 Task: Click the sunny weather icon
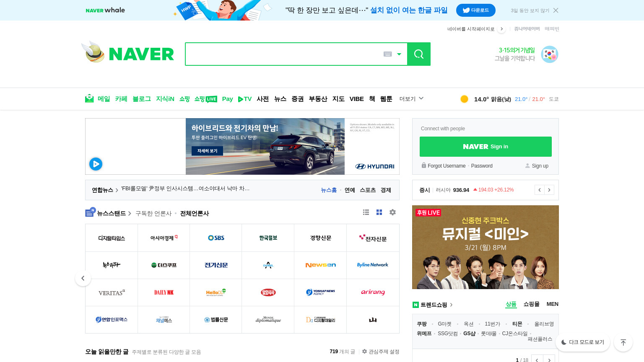pyautogui.click(x=464, y=99)
